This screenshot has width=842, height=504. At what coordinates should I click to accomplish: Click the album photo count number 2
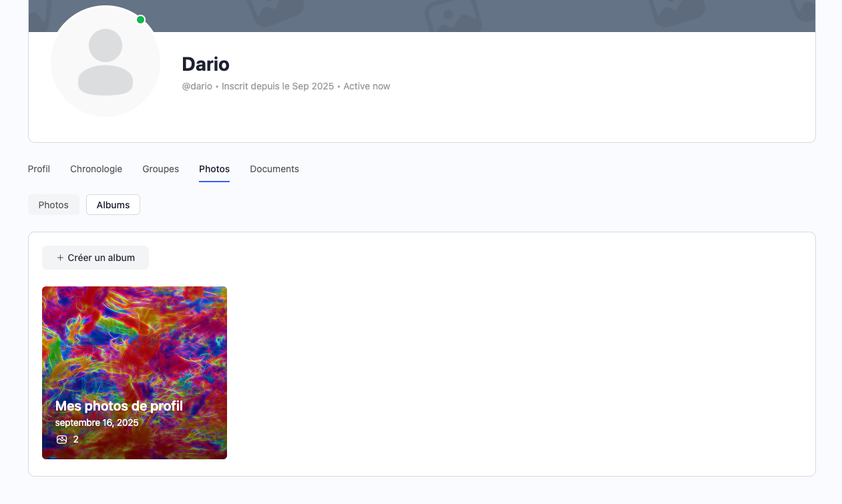coord(76,439)
